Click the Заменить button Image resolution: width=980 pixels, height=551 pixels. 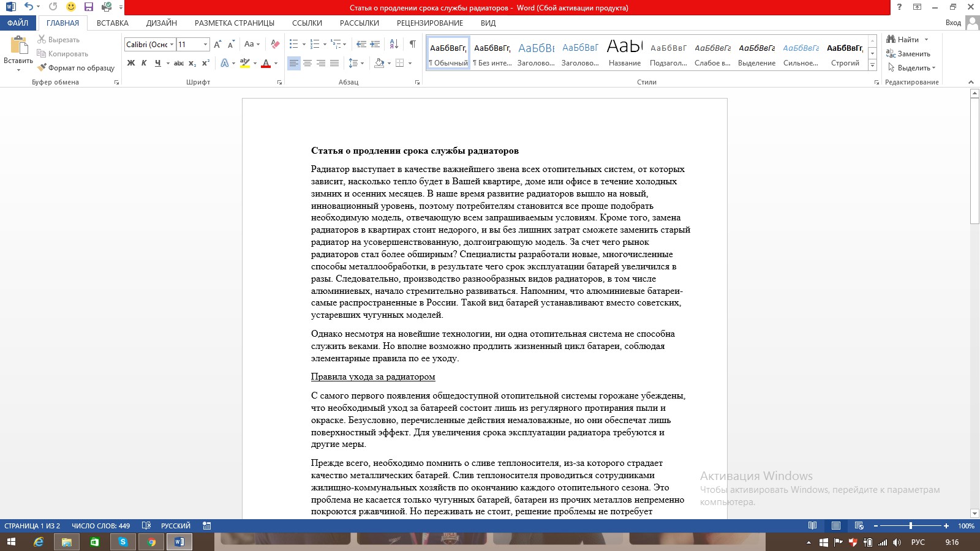click(908, 54)
